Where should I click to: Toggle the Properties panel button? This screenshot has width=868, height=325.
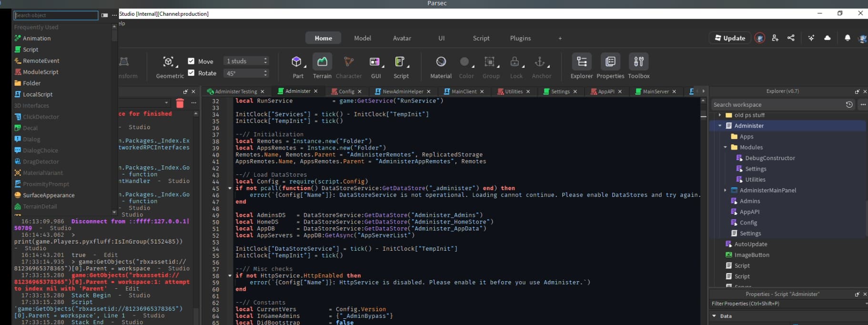[610, 61]
